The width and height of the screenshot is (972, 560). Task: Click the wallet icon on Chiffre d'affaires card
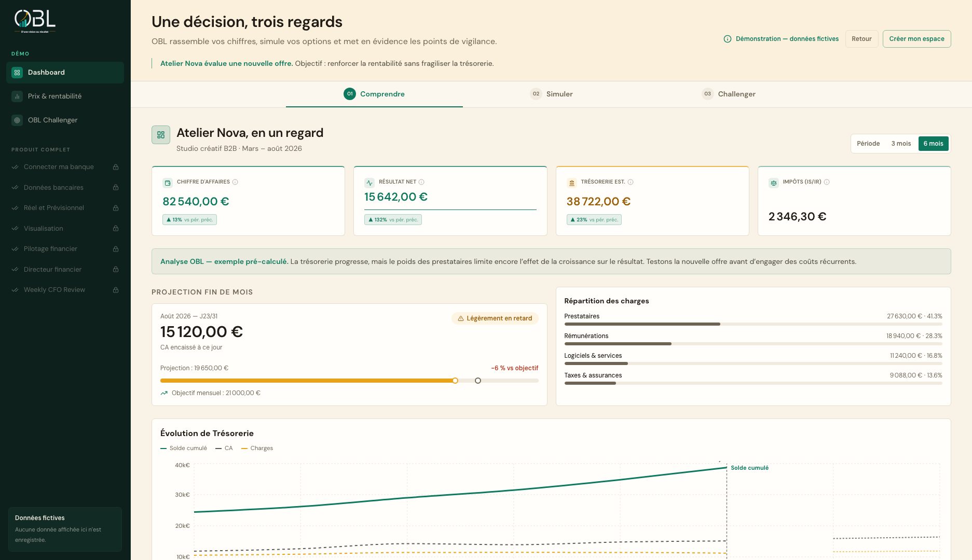click(168, 183)
